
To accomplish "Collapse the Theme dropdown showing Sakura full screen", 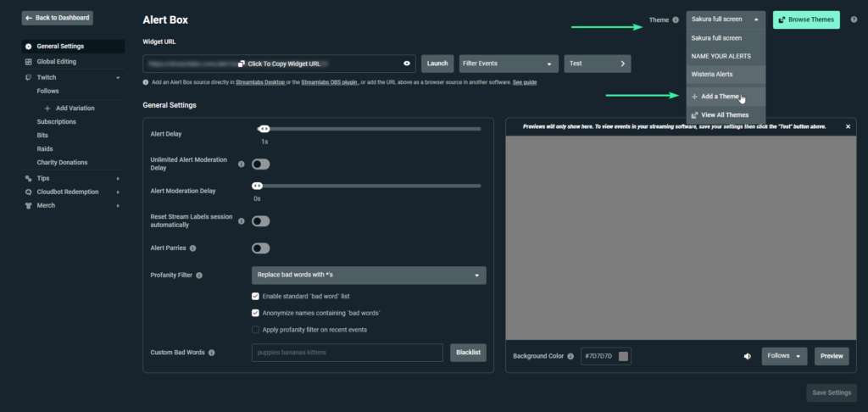I will (x=726, y=19).
